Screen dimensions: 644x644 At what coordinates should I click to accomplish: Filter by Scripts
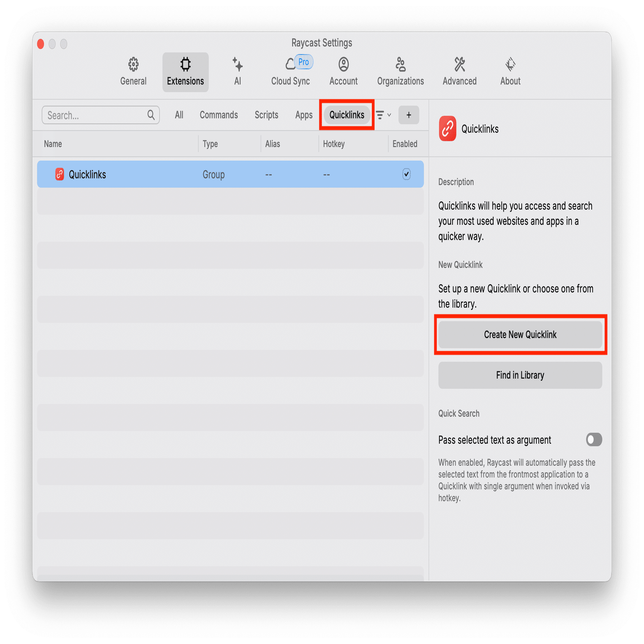[266, 115]
